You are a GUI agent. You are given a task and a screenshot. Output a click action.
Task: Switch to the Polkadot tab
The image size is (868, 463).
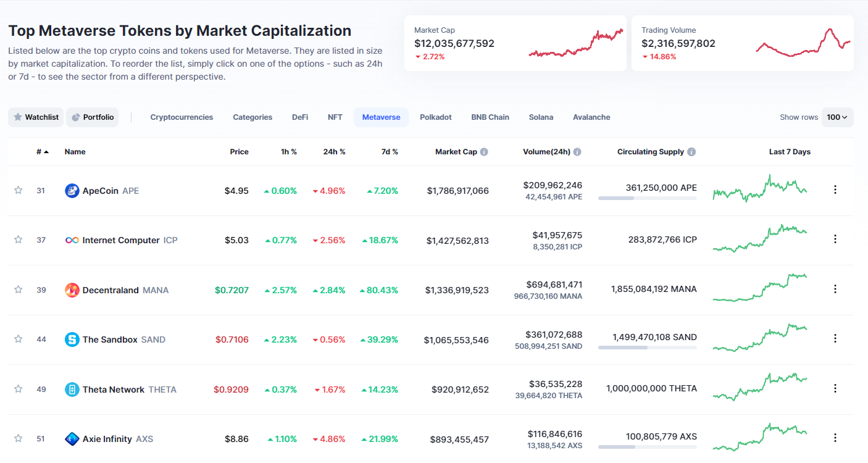[x=435, y=117]
